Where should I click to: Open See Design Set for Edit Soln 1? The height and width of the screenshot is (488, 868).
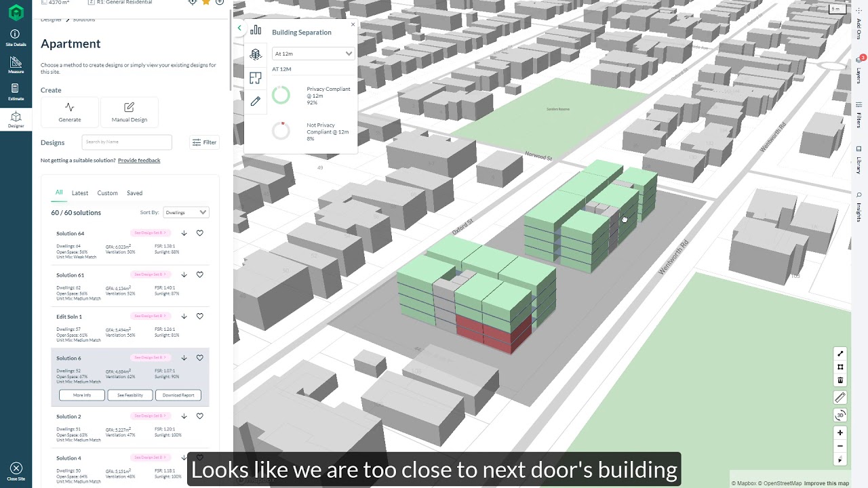point(149,316)
